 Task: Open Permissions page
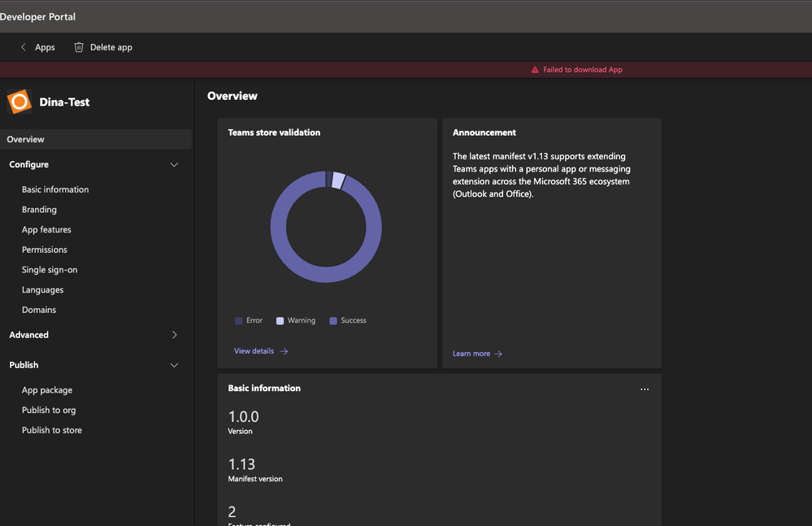click(x=45, y=250)
